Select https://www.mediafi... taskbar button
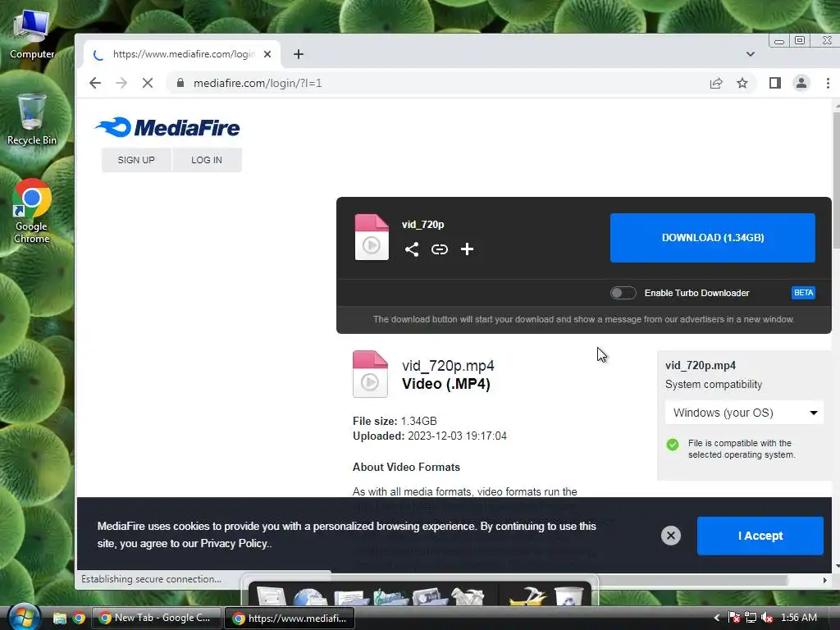 pyautogui.click(x=290, y=618)
